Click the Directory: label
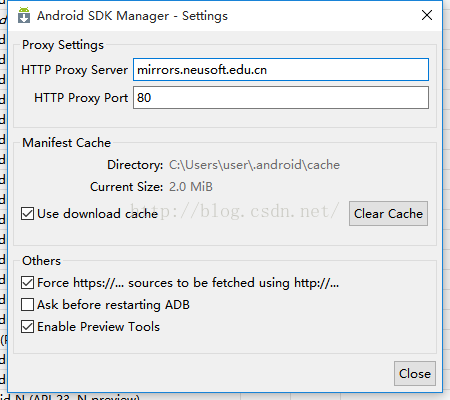 point(135,165)
